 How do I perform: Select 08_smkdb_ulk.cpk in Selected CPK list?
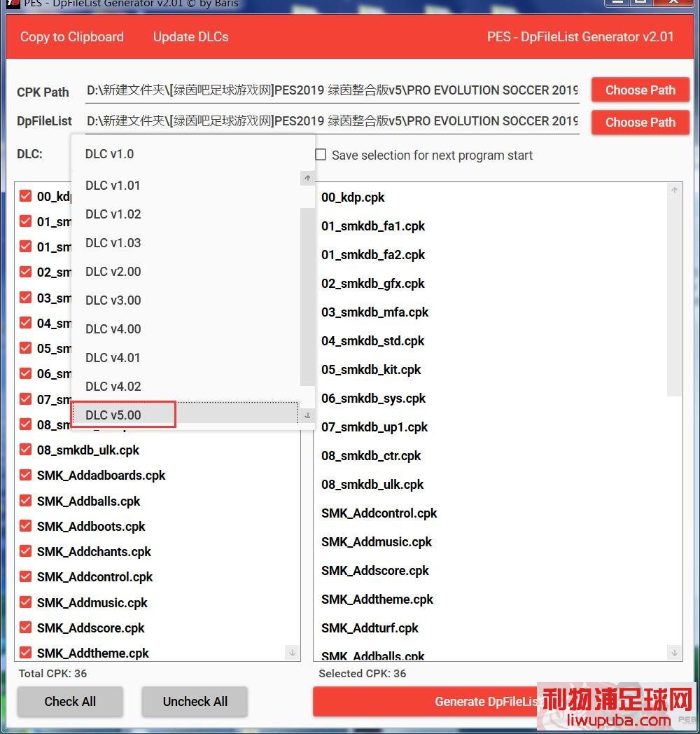(372, 485)
